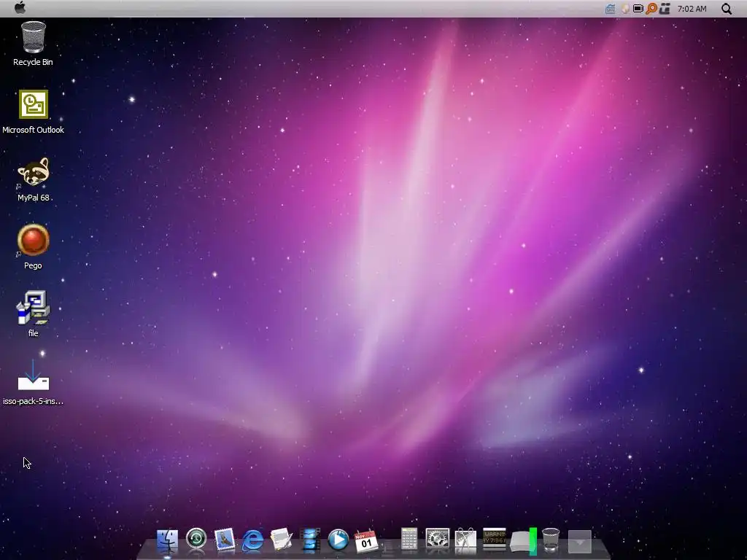Click the keyboard tray icon in menu bar

pos(611,9)
